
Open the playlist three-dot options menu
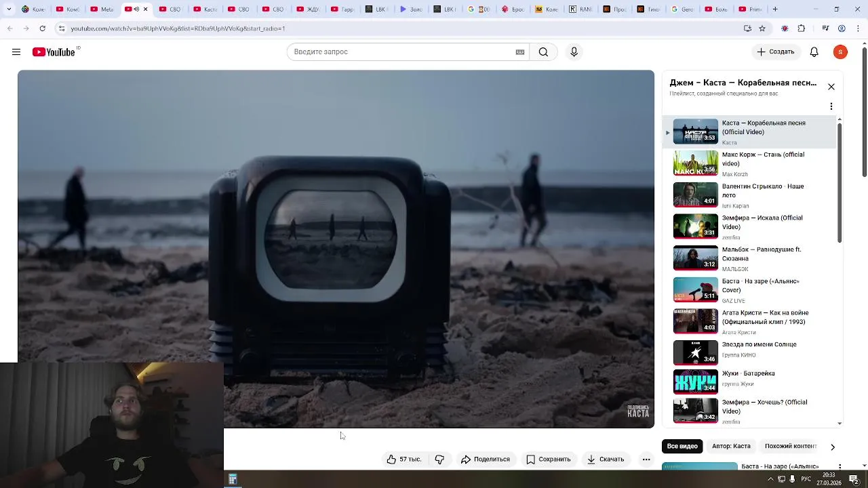(x=831, y=106)
